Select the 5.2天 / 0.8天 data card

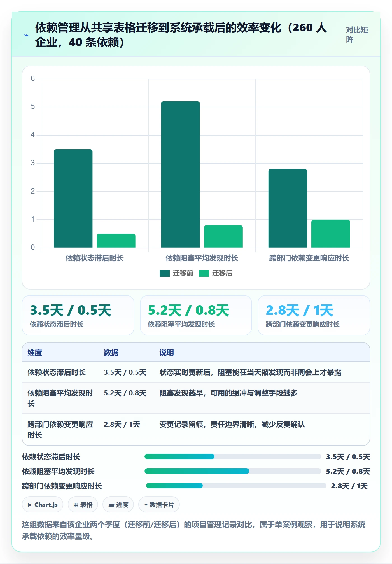pyautogui.click(x=196, y=315)
